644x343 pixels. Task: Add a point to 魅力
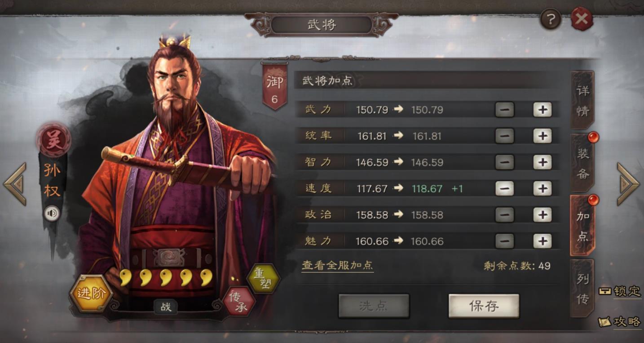point(543,241)
